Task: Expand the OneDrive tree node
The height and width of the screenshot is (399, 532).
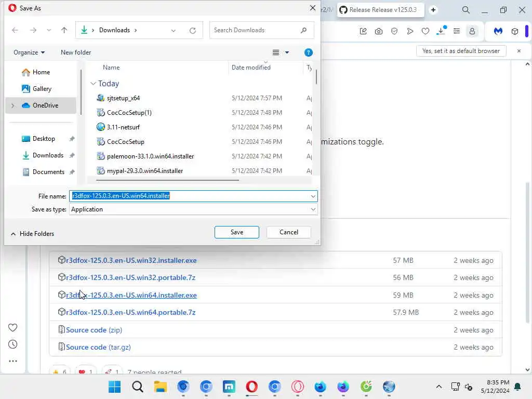Action: pos(13,105)
